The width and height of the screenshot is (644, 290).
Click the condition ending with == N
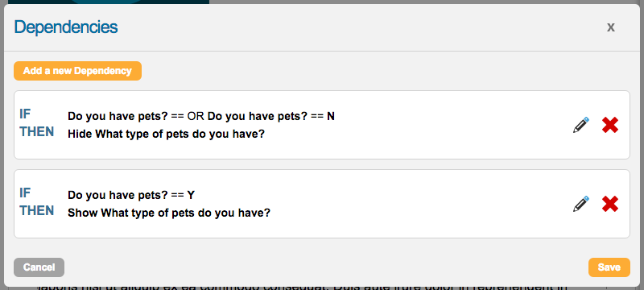pos(271,116)
